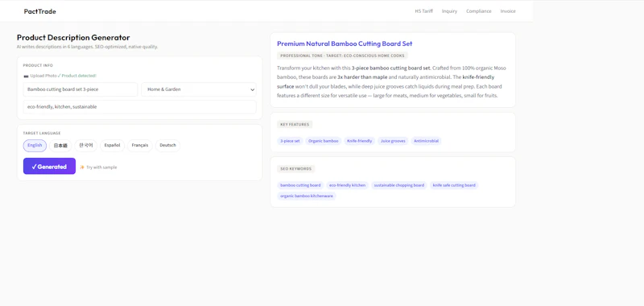Screen dimensions: 644x306
Task: Choose Español as target language
Action: [112, 146]
